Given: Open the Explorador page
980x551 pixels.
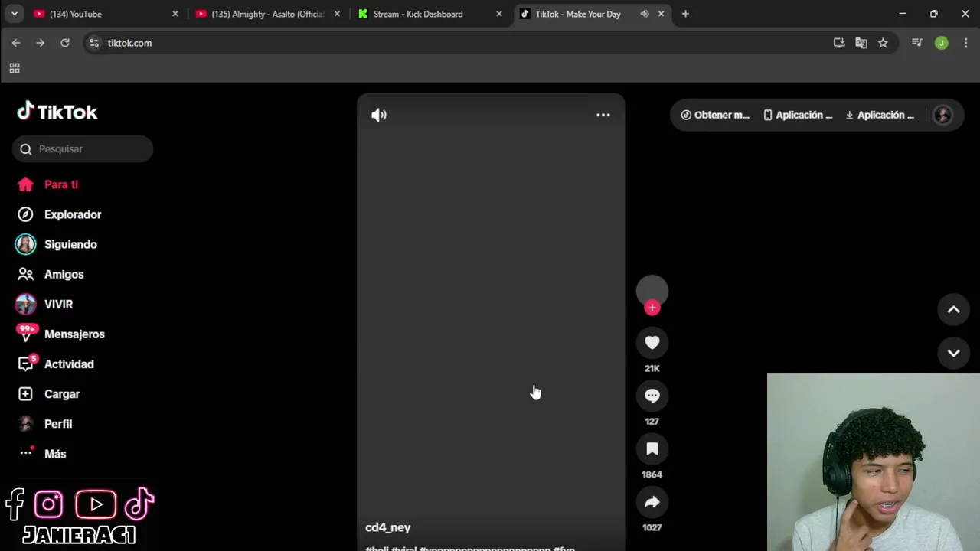Looking at the screenshot, I should [59, 214].
